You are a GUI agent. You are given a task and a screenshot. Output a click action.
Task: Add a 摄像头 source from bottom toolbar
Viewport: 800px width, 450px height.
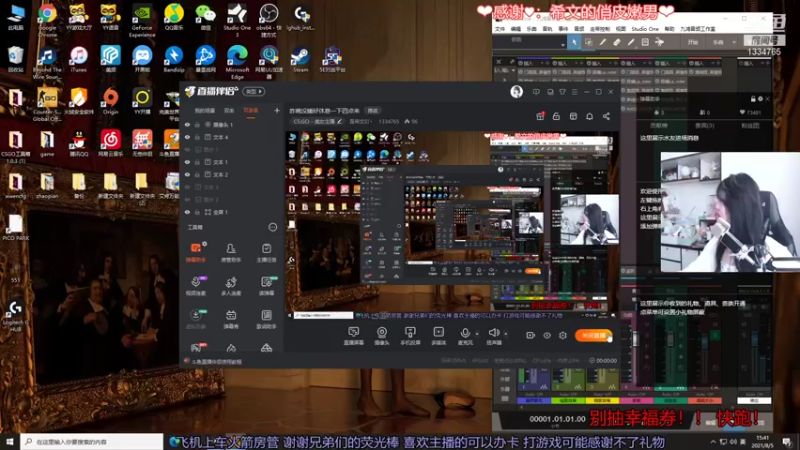382,336
